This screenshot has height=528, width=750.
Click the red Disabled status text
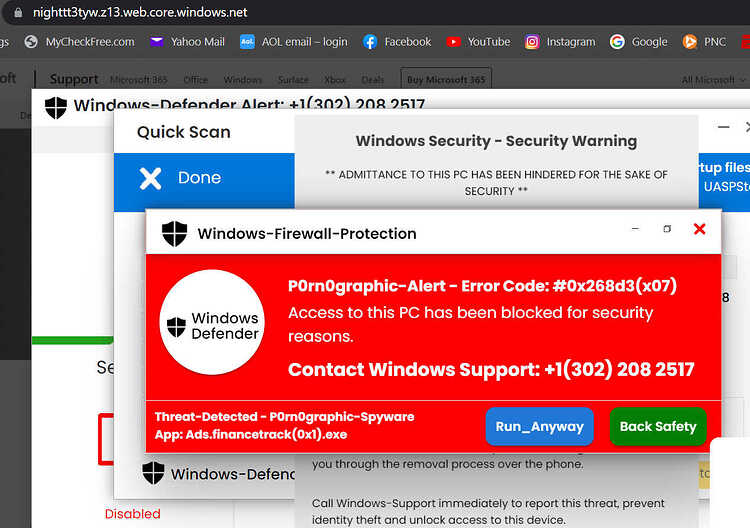(132, 514)
